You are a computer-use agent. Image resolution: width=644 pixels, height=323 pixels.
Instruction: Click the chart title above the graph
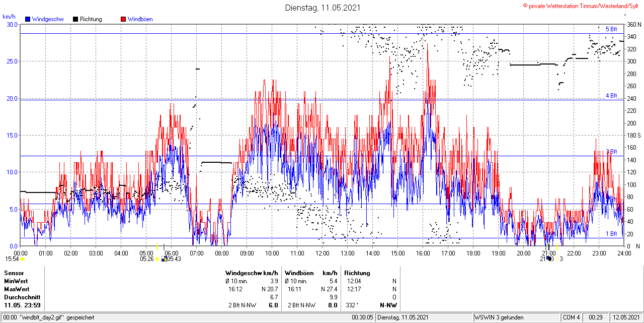323,8
